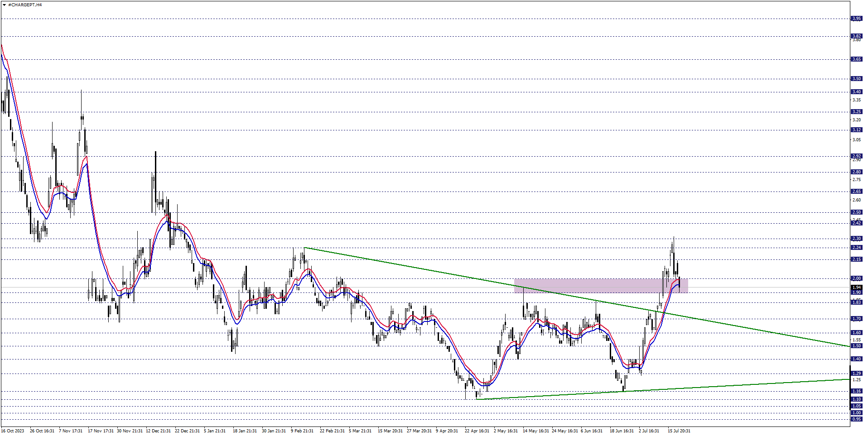868x436 pixels.
Task: Click the 15 Jul 20:31 time label
Action: click(x=679, y=431)
